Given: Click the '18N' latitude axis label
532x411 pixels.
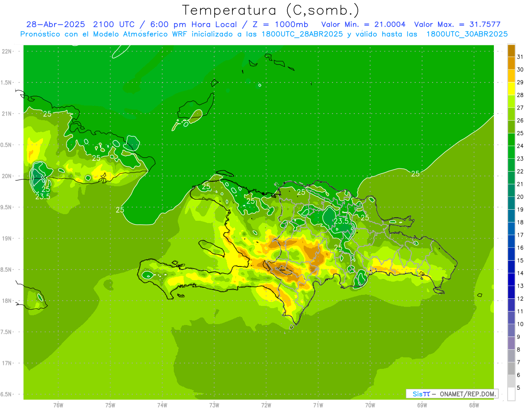Looking at the screenshot, I should coord(8,301).
